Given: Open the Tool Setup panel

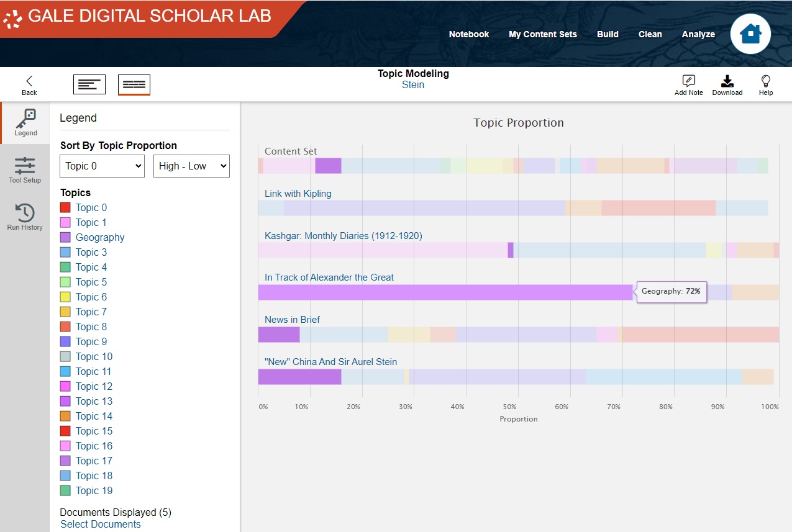Looking at the screenshot, I should pyautogui.click(x=25, y=170).
